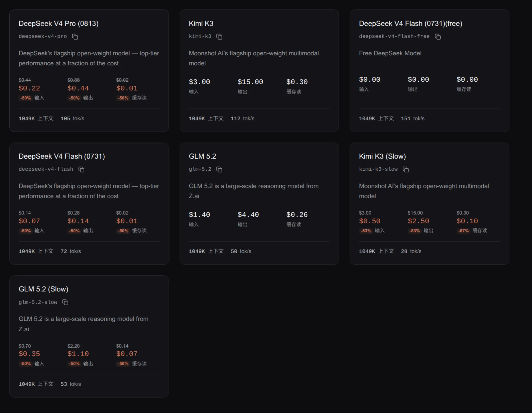Viewport: 532px width, 413px height.
Task: Select the $2.50 output price on Kimi K3 (Slow)
Action: [418, 221]
